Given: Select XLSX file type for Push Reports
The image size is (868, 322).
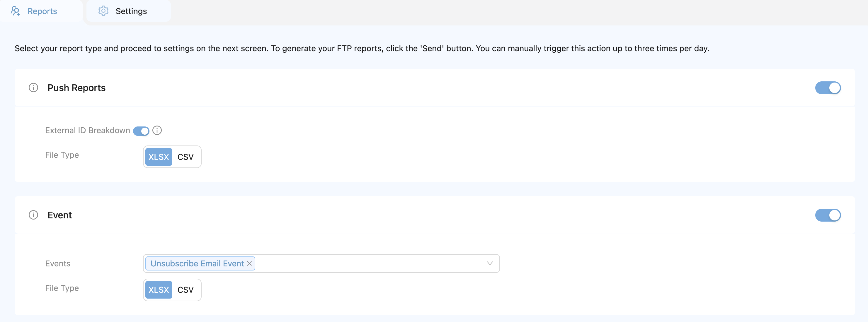Looking at the screenshot, I should coord(159,157).
